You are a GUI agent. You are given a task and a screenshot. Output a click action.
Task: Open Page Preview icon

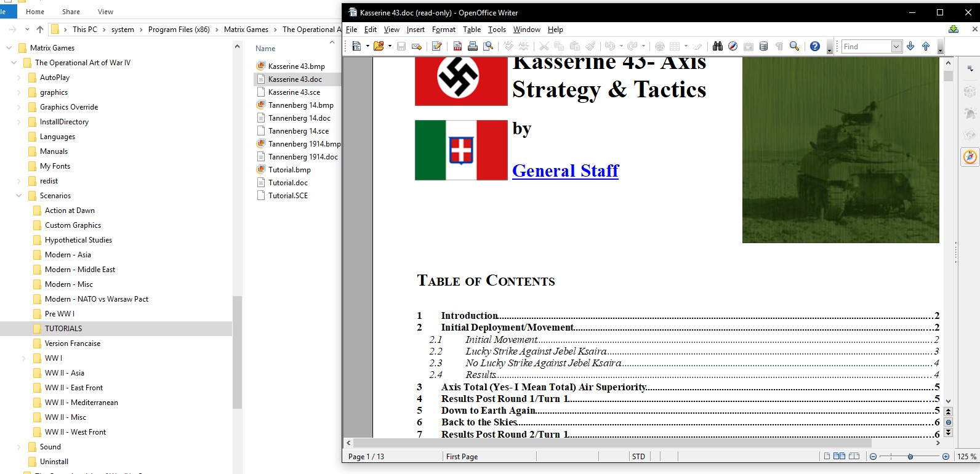point(488,46)
